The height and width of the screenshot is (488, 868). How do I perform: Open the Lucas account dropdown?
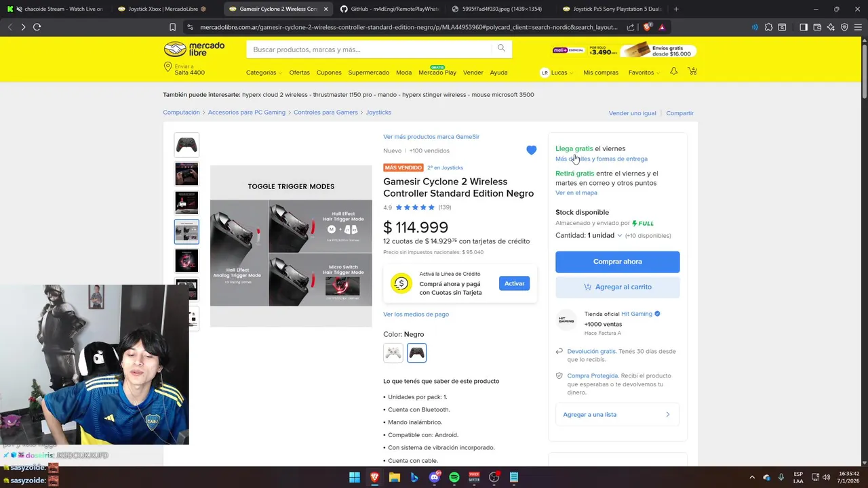(557, 73)
